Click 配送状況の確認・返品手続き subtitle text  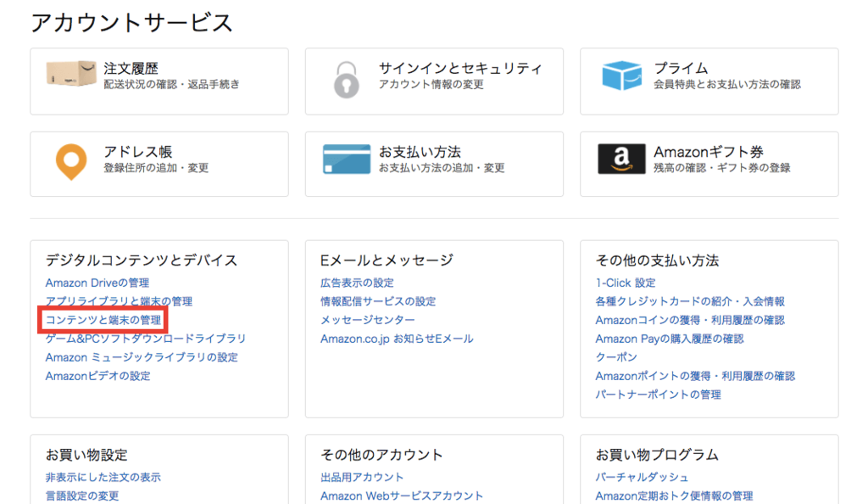pos(171,84)
